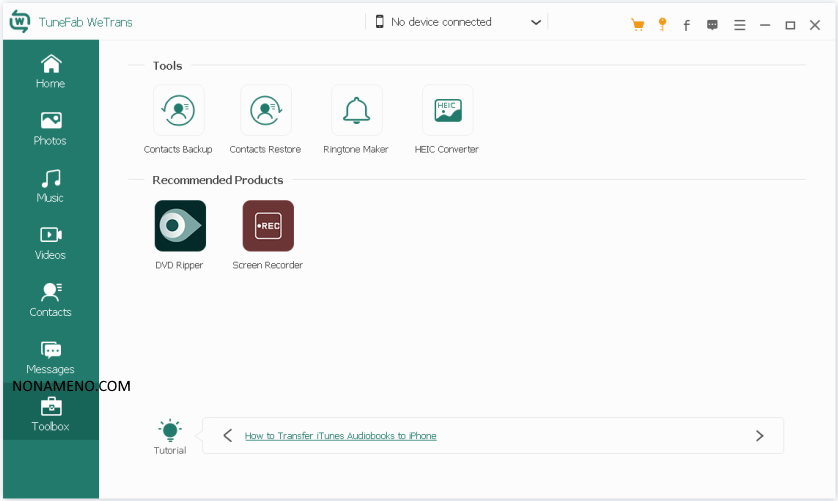The width and height of the screenshot is (838, 501).
Task: Launch the Contacts Restore tool
Action: click(265, 110)
